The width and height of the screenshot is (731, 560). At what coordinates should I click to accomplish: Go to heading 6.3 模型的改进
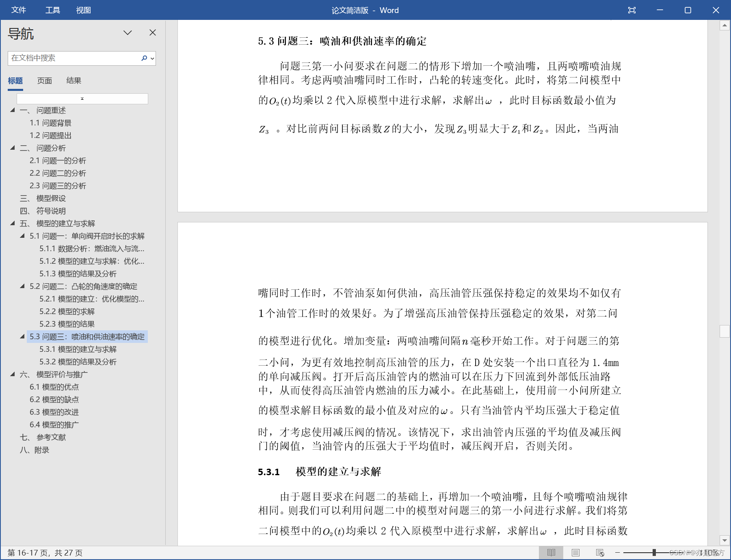tap(54, 412)
